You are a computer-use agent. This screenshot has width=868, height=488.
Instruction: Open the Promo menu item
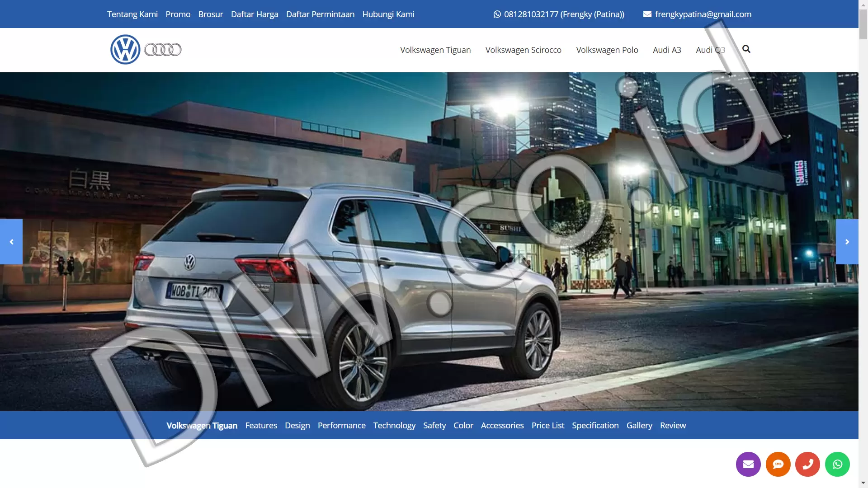[178, 14]
